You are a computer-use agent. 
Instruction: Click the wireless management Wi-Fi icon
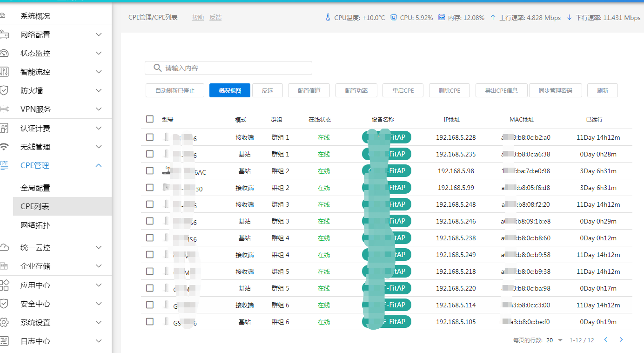[x=4, y=147]
